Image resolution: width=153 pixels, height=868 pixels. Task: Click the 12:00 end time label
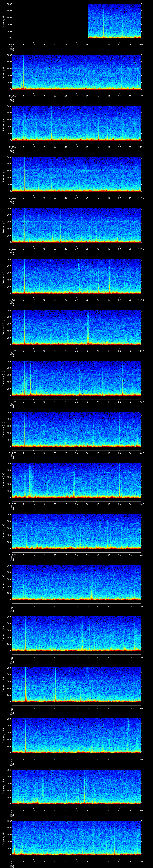(x=141, y=147)
